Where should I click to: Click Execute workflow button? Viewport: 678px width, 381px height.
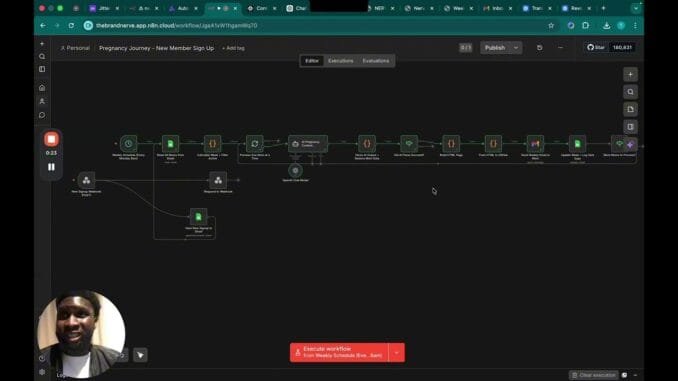(339, 352)
